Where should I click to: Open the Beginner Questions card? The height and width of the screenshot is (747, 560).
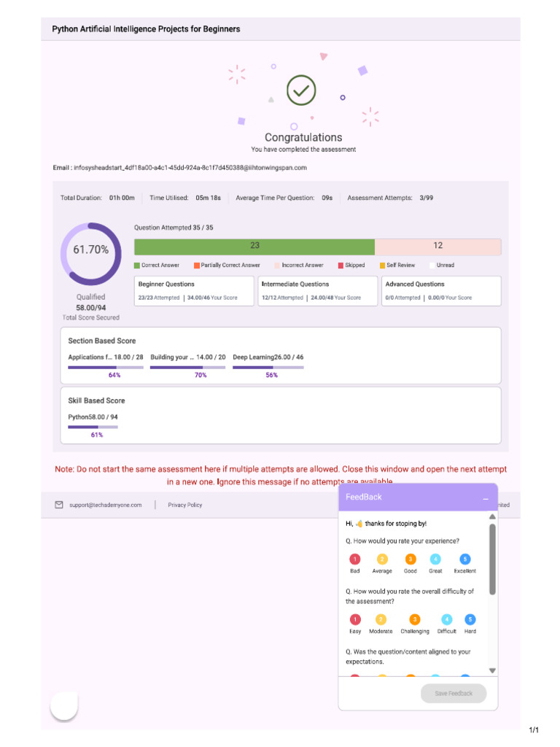(x=194, y=290)
